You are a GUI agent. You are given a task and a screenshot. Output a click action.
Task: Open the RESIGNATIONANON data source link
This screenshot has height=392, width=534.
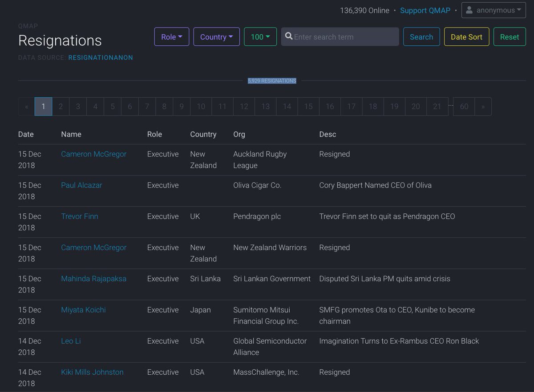(x=101, y=58)
